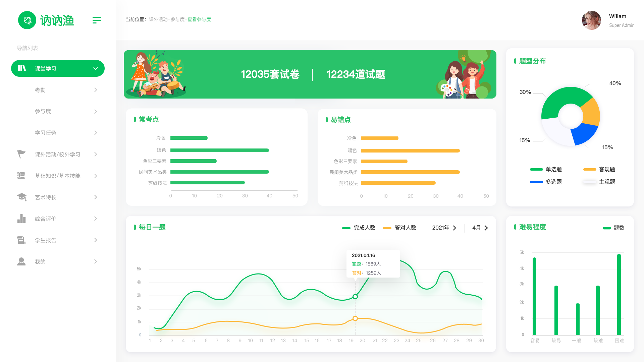Click the blue 多选题 legend color swatch

click(536, 182)
